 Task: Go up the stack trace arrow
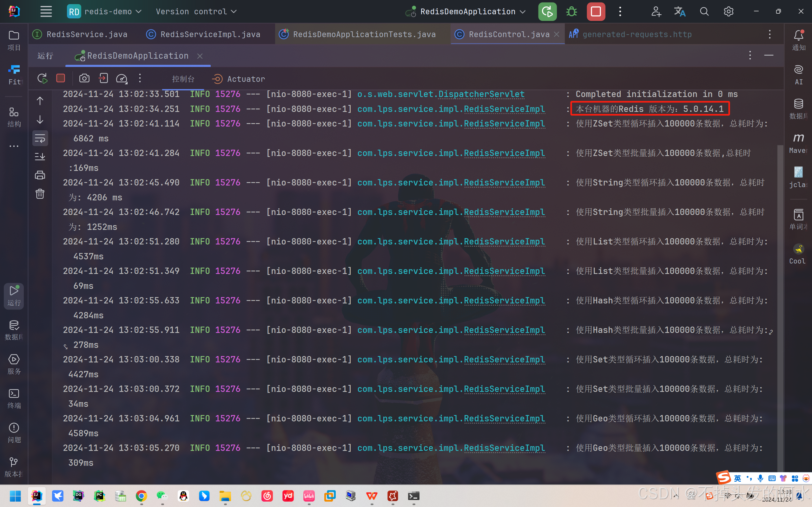[x=40, y=101]
